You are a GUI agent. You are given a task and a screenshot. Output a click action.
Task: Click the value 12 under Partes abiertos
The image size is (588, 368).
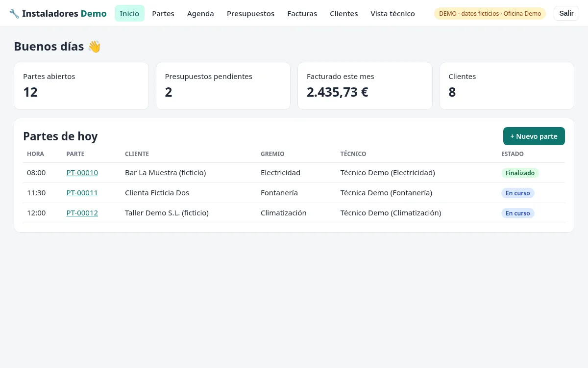(x=30, y=92)
